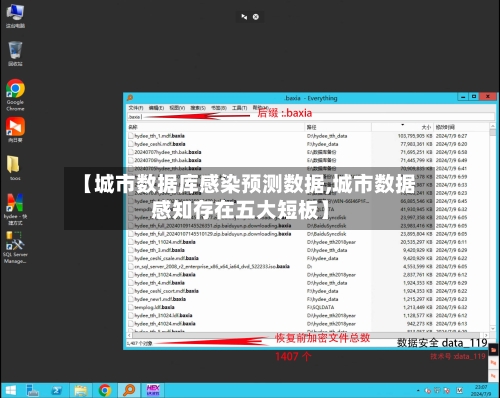
Task: Open the Windows Start button
Action: 11,390
